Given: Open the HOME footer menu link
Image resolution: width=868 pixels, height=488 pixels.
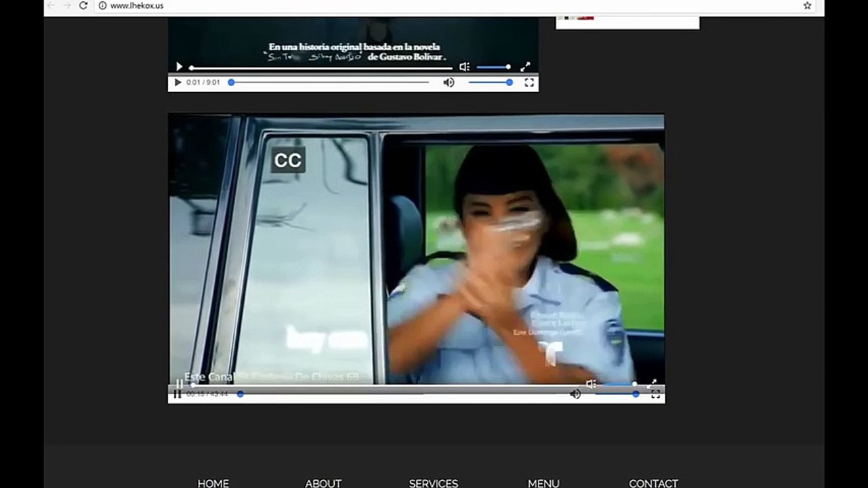Looking at the screenshot, I should pyautogui.click(x=213, y=483).
